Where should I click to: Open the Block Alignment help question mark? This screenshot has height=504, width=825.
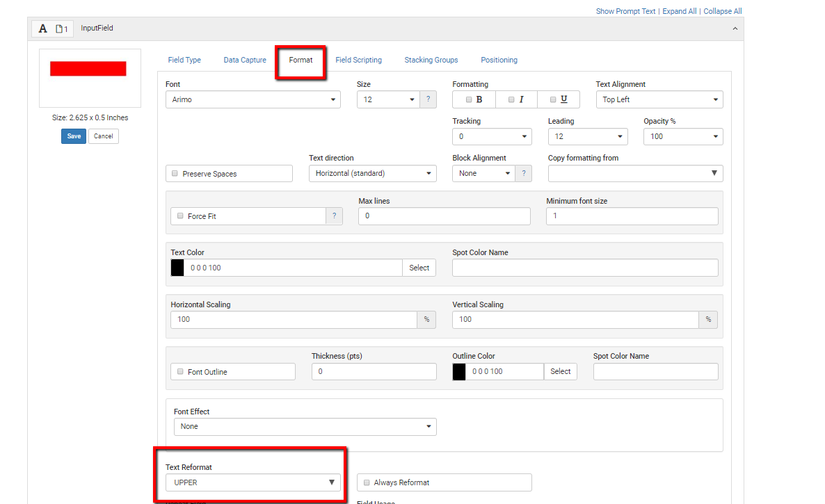(x=524, y=173)
